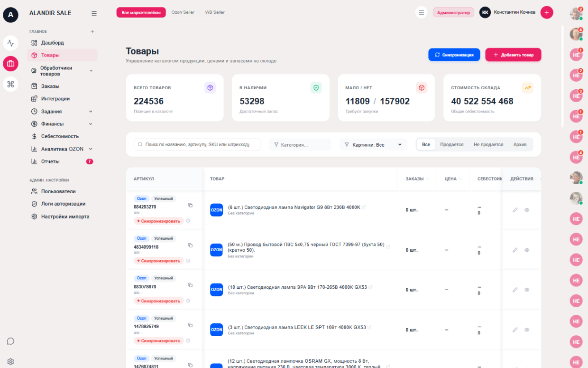588x368 pixels.
Task: Open Дашборд in sidebar
Action: (62, 43)
